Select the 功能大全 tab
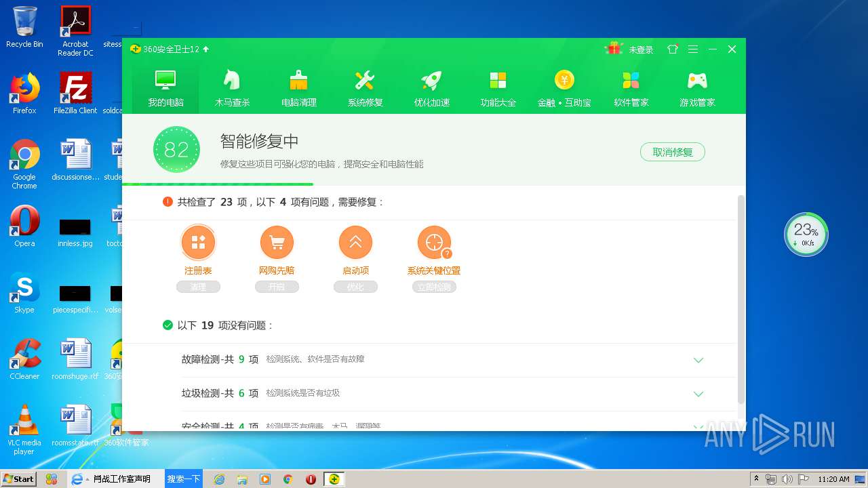868x488 pixels. point(498,88)
